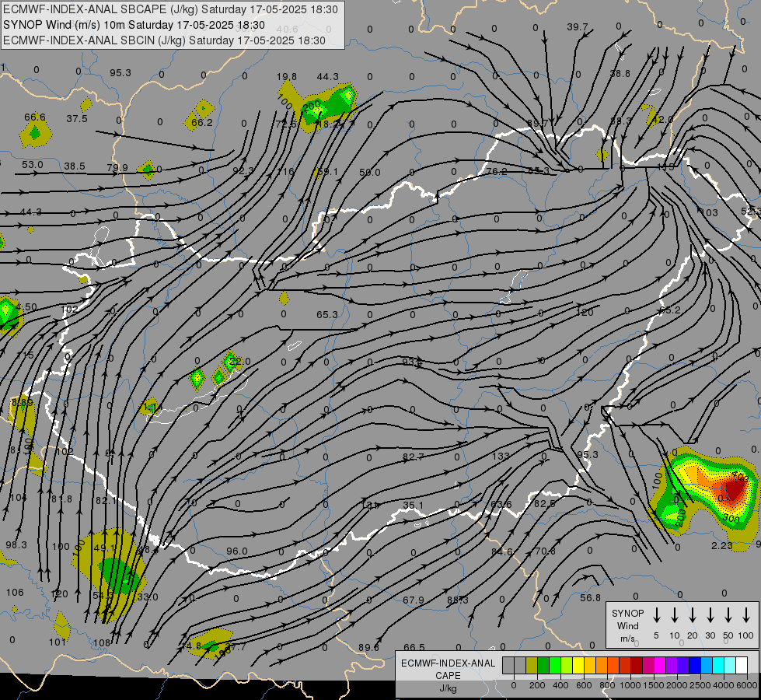Click the map value 56.8
Image resolution: width=761 pixels, height=700 pixels.
coord(590,598)
